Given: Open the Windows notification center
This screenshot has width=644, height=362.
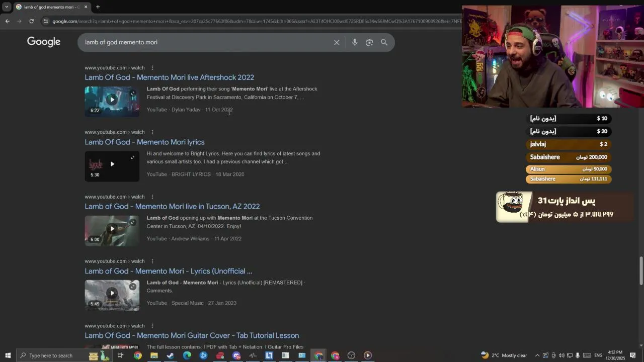Looking at the screenshot, I should (x=633, y=355).
